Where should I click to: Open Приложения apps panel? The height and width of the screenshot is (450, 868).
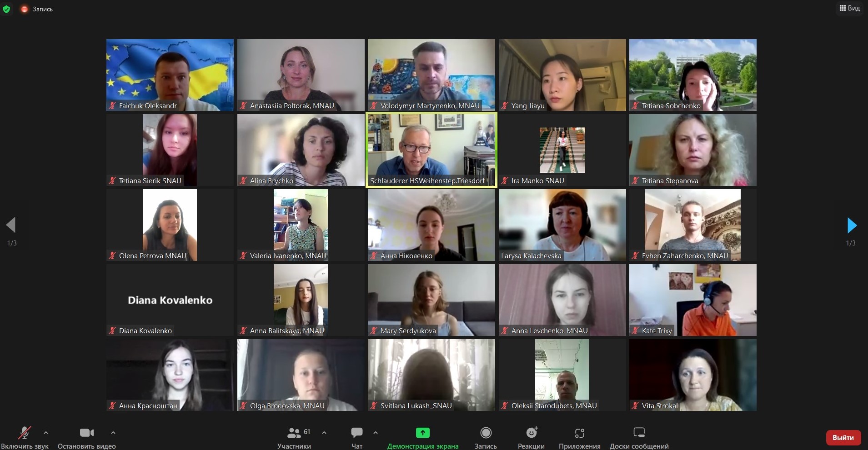(x=580, y=438)
